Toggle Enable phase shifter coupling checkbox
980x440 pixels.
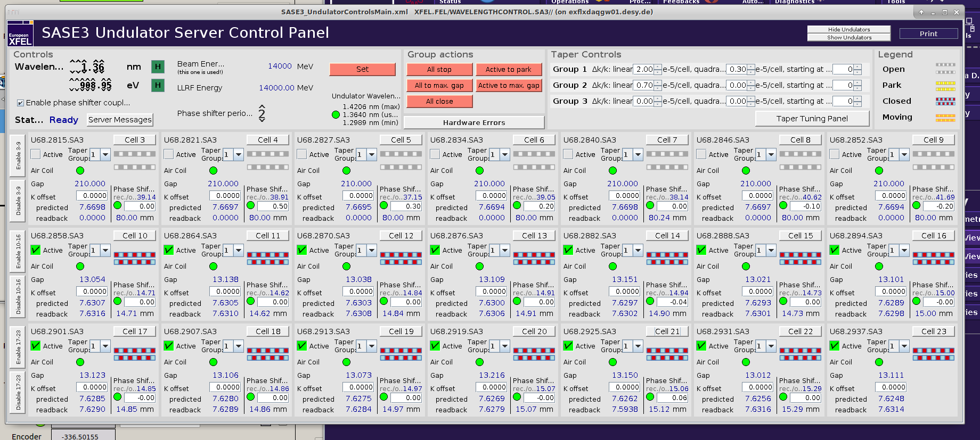point(20,103)
